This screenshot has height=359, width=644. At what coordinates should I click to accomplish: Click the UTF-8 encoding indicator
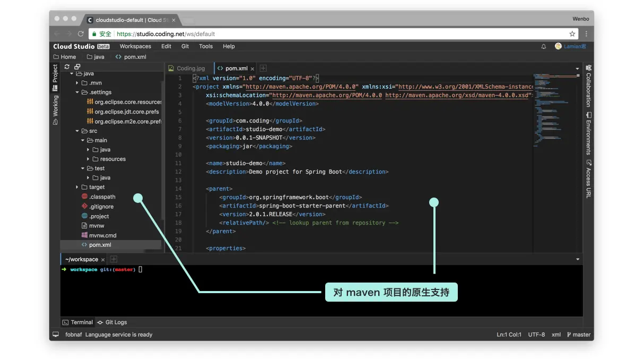coord(536,335)
